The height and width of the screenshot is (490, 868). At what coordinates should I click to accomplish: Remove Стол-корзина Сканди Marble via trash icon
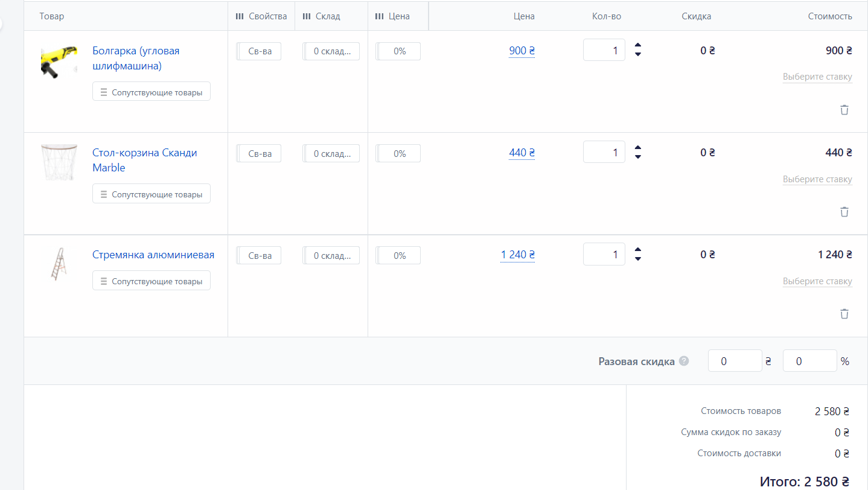pos(844,212)
